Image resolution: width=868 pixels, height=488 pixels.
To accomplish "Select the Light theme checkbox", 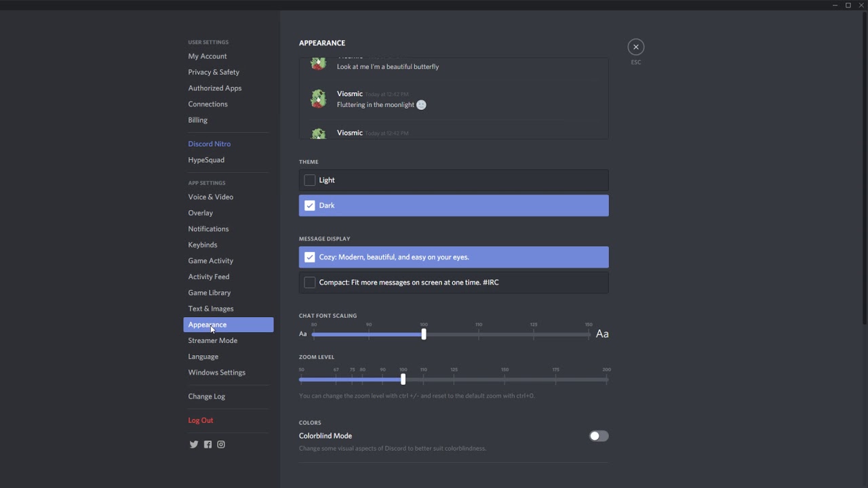I will pyautogui.click(x=310, y=180).
